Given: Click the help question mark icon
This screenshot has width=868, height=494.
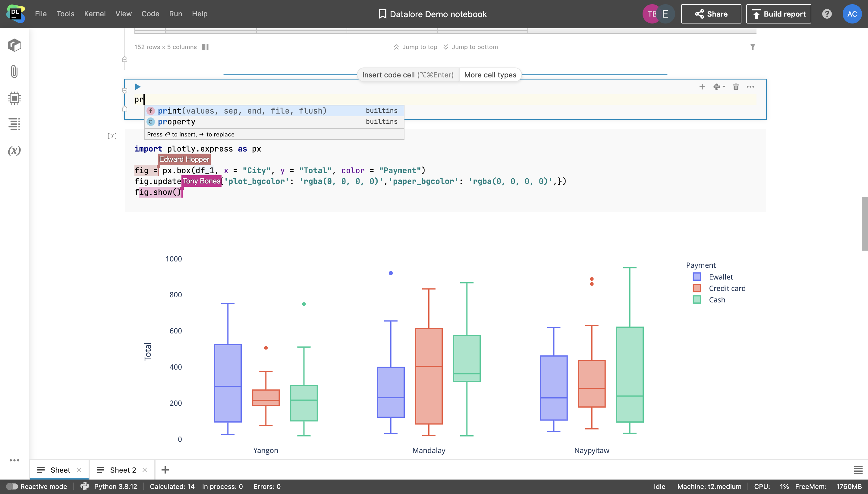Looking at the screenshot, I should [827, 13].
